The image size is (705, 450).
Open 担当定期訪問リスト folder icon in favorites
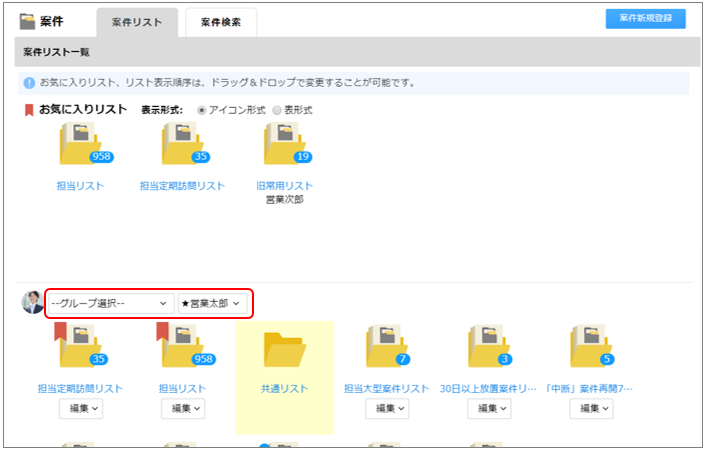[183, 144]
